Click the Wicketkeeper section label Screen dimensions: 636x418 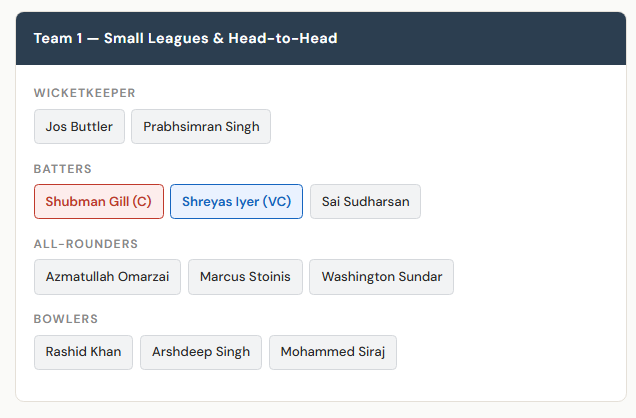coord(84,93)
